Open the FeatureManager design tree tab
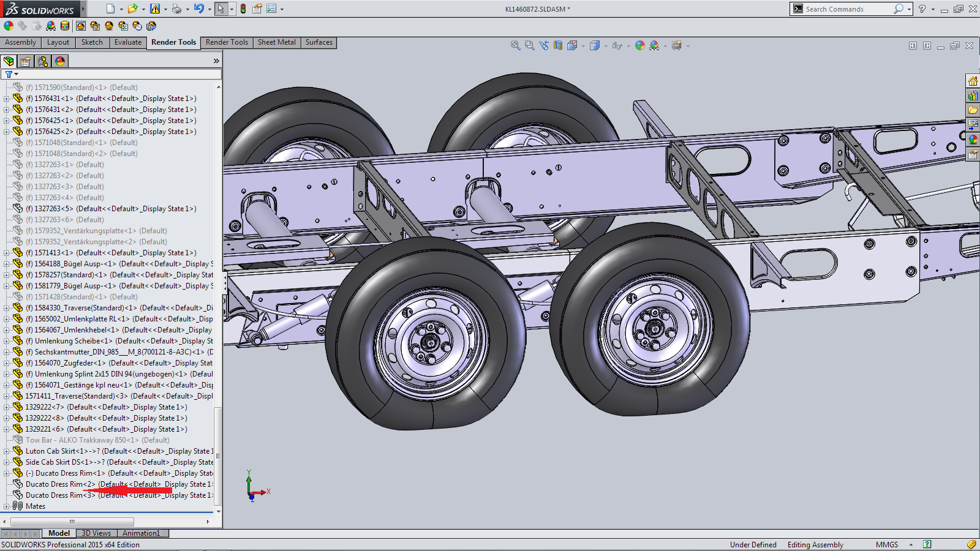Screen dimensions: 980x551 (x=9, y=61)
